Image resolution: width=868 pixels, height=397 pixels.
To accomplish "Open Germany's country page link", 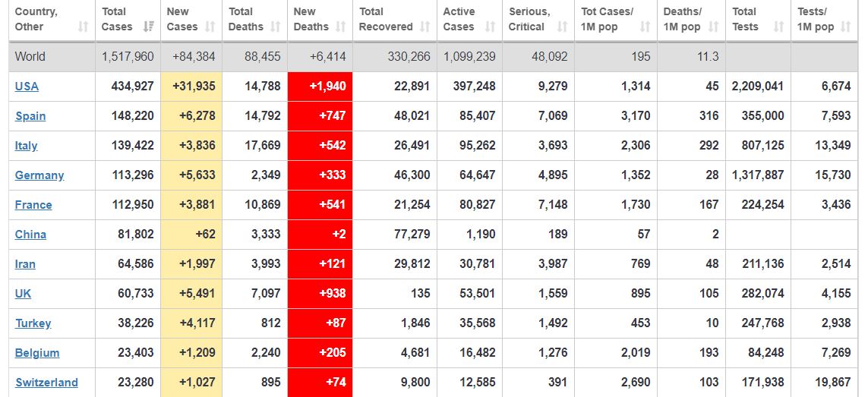I will click(x=39, y=175).
